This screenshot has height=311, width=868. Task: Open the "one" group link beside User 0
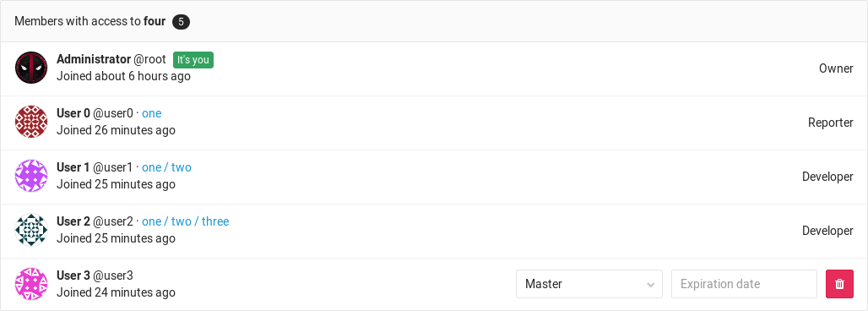tap(152, 113)
